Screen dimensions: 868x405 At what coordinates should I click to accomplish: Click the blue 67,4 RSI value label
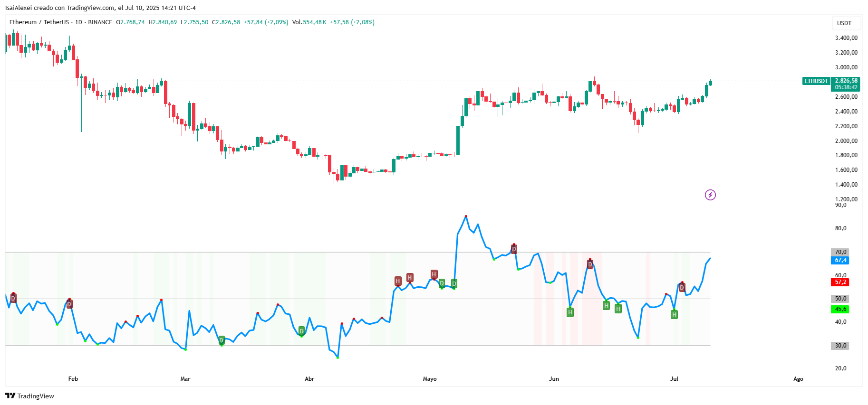tap(840, 260)
